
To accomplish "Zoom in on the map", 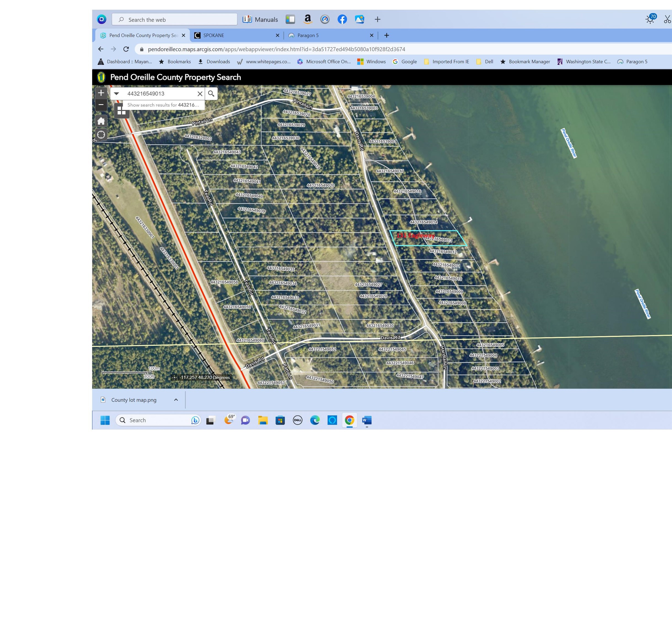I will (x=101, y=93).
